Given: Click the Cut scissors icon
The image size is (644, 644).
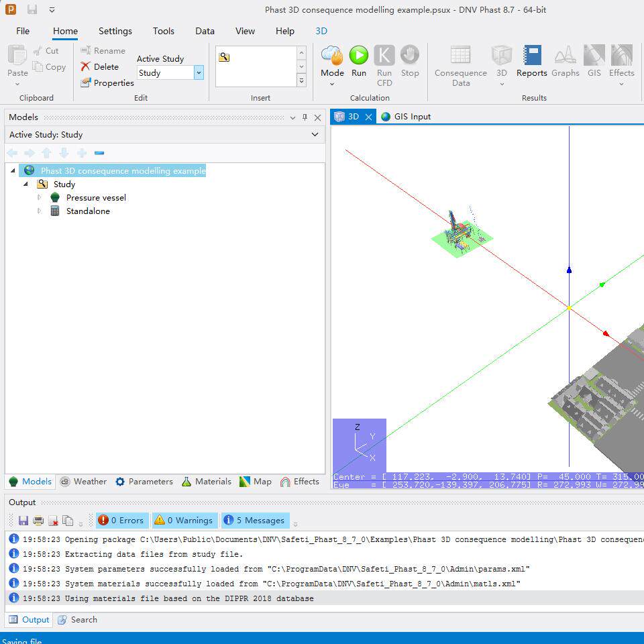Looking at the screenshot, I should (x=38, y=50).
